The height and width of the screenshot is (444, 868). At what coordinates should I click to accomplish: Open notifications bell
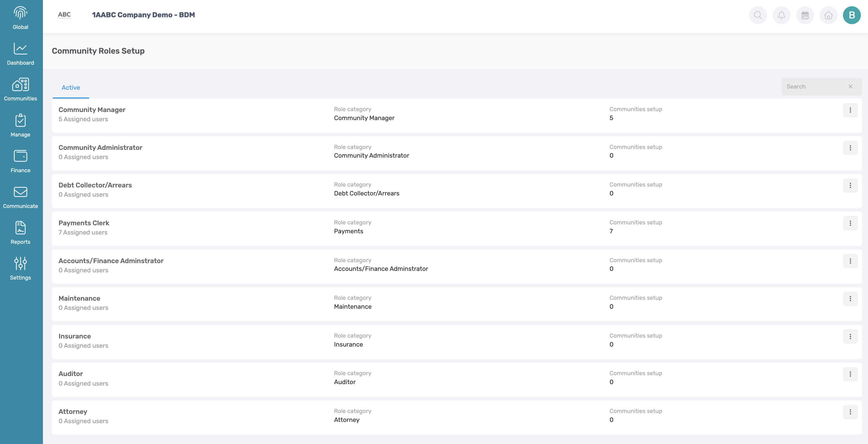click(x=781, y=15)
